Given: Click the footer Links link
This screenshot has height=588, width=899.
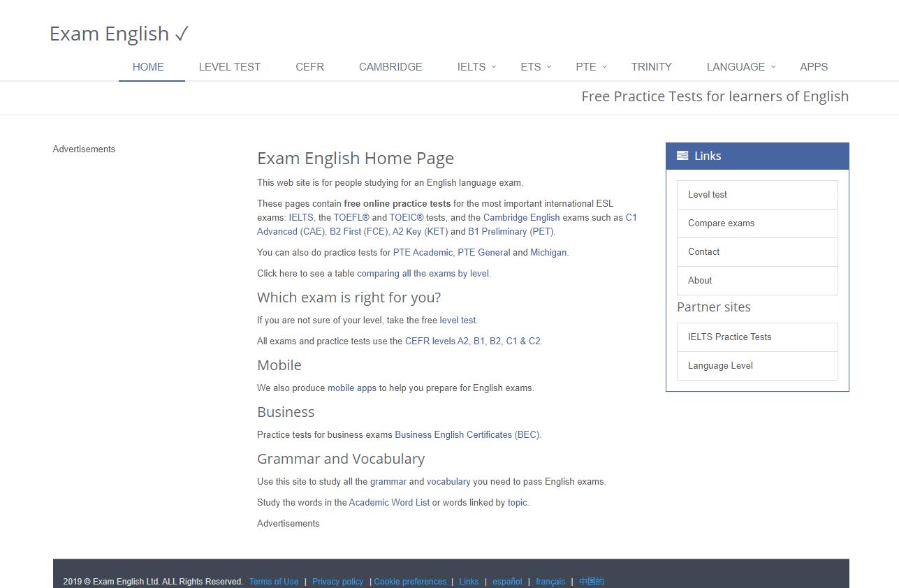Looking at the screenshot, I should point(469,581).
